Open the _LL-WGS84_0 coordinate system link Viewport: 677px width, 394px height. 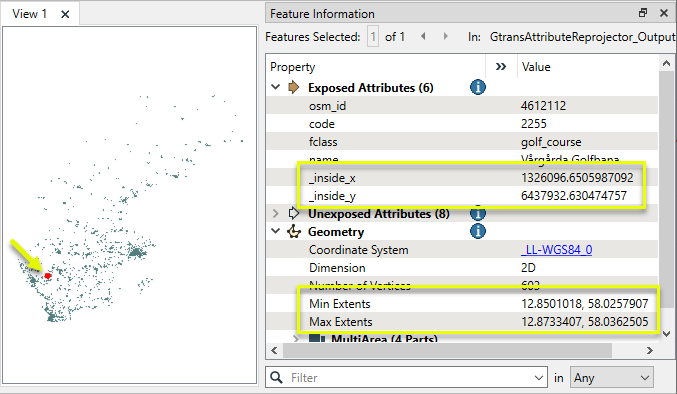tap(556, 250)
